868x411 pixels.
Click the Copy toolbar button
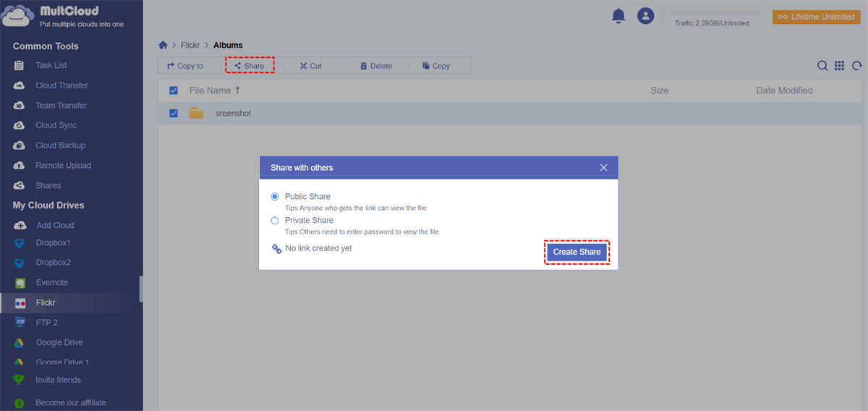pyautogui.click(x=436, y=66)
